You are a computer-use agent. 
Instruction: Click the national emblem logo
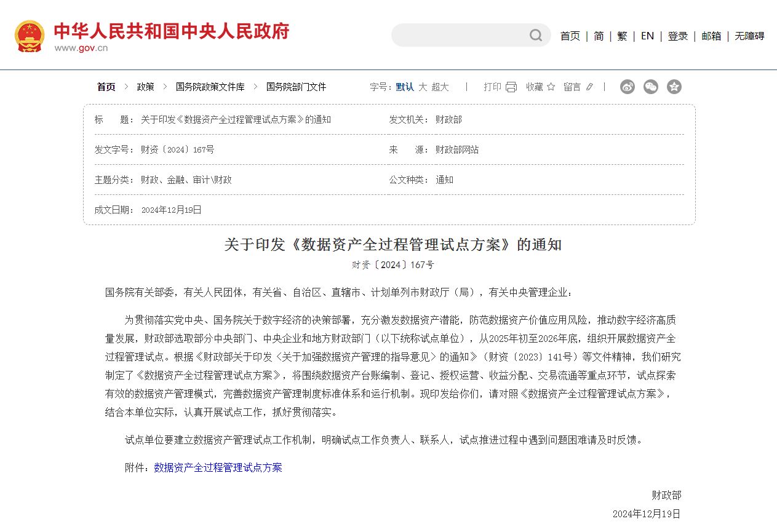pos(30,36)
